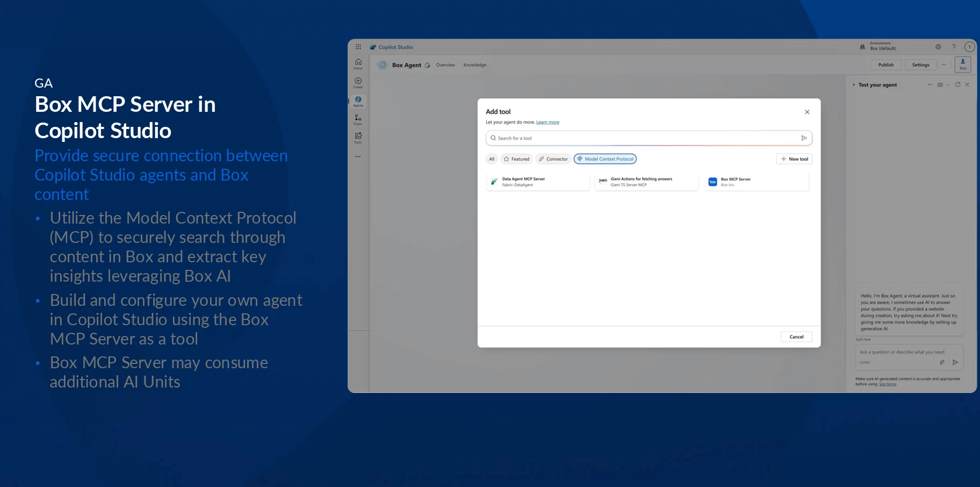Open the See terms link
Viewport: 980px width, 487px height.
click(888, 384)
